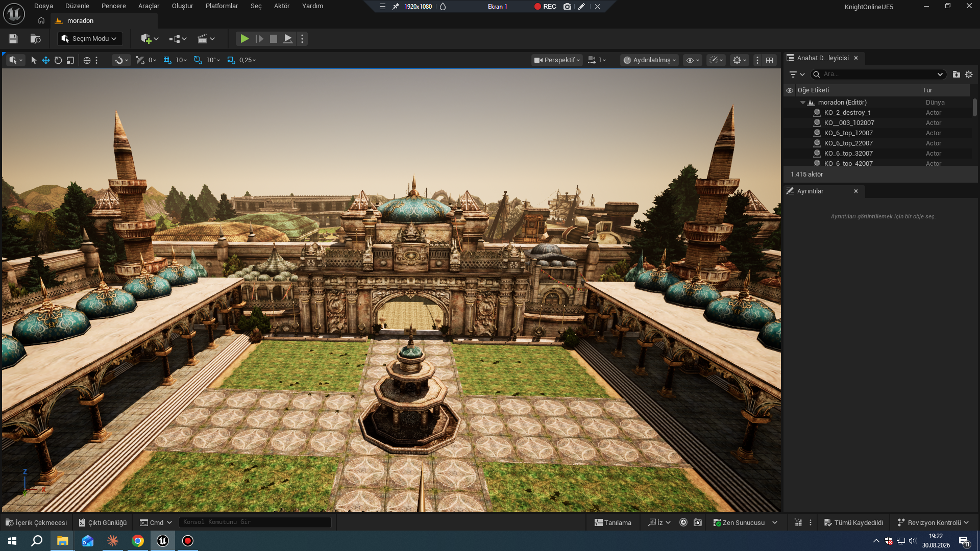Image resolution: width=980 pixels, height=551 pixels.
Task: Open grid snap size 10 dropdown
Action: coord(181,60)
